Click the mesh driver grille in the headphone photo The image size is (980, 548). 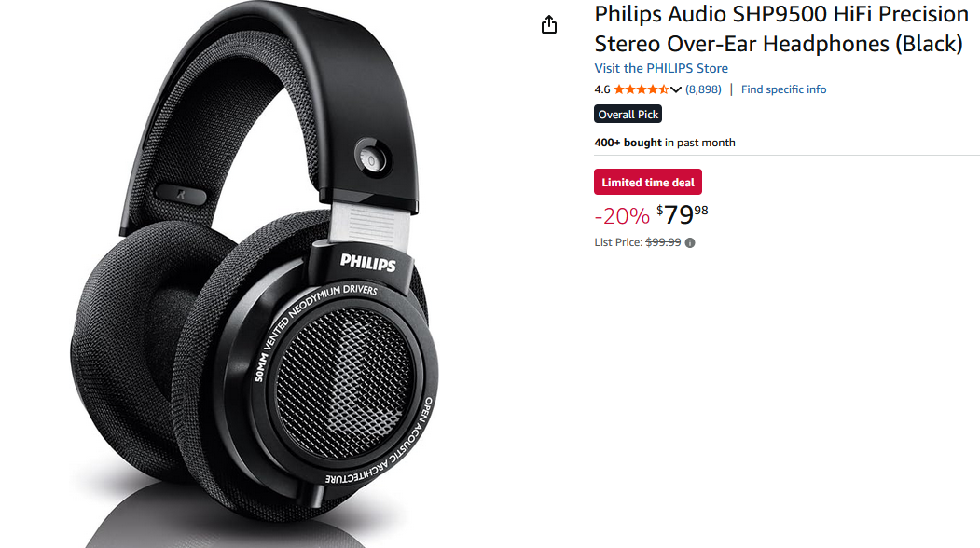click(x=344, y=382)
